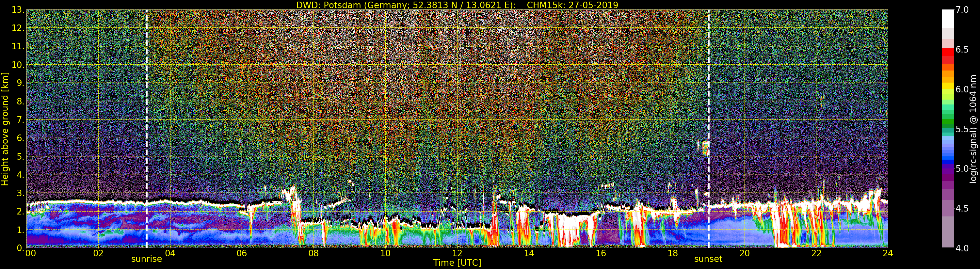980x269 pixels.
Task: Click the y-axis tick label '9.'
Action: pos(21,83)
